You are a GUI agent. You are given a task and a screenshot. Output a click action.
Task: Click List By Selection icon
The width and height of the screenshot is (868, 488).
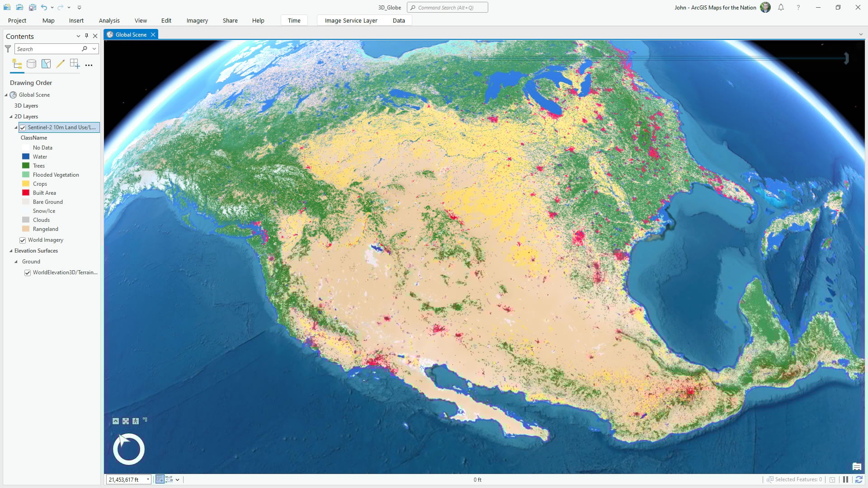tap(46, 64)
